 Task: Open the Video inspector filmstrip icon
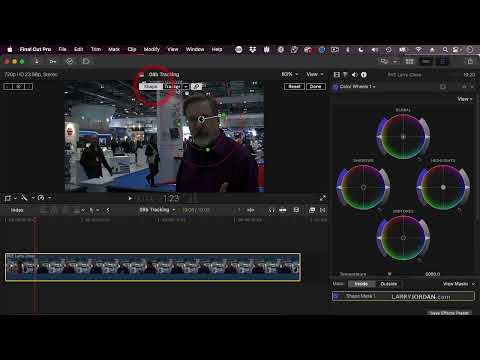coord(337,75)
